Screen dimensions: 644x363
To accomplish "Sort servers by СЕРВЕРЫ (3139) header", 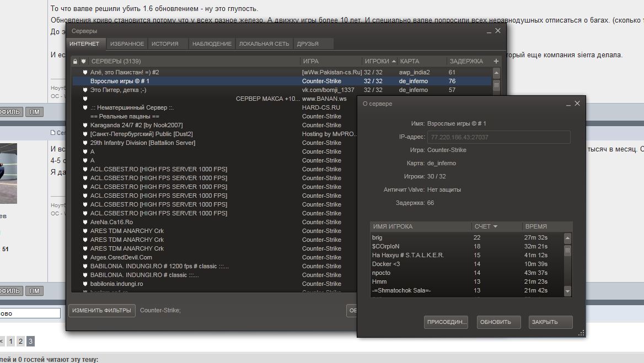I will click(116, 61).
